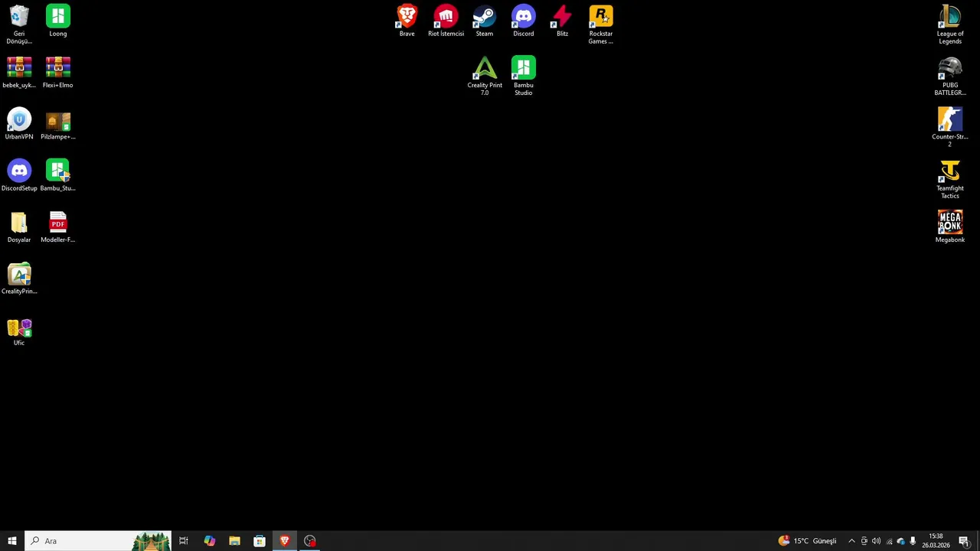Open the weather widget showing 15°C Güneşli
Viewport: 980px width, 551px height.
[x=808, y=541]
